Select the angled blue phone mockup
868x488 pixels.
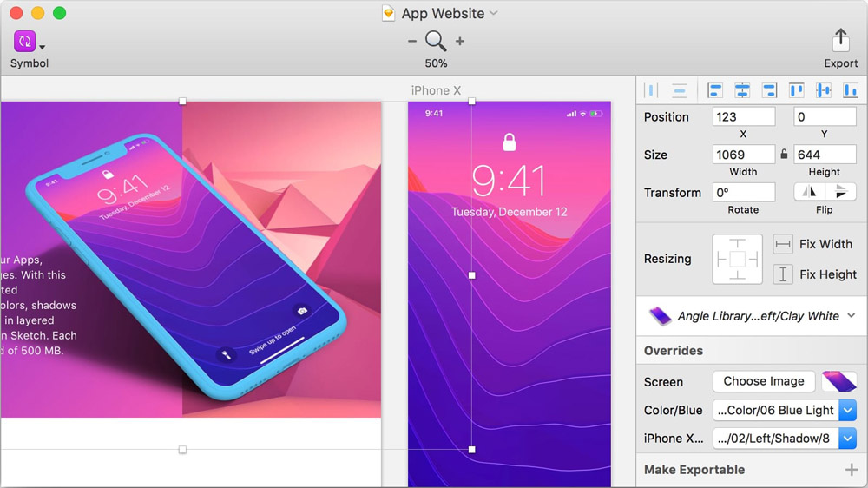pyautogui.click(x=186, y=266)
